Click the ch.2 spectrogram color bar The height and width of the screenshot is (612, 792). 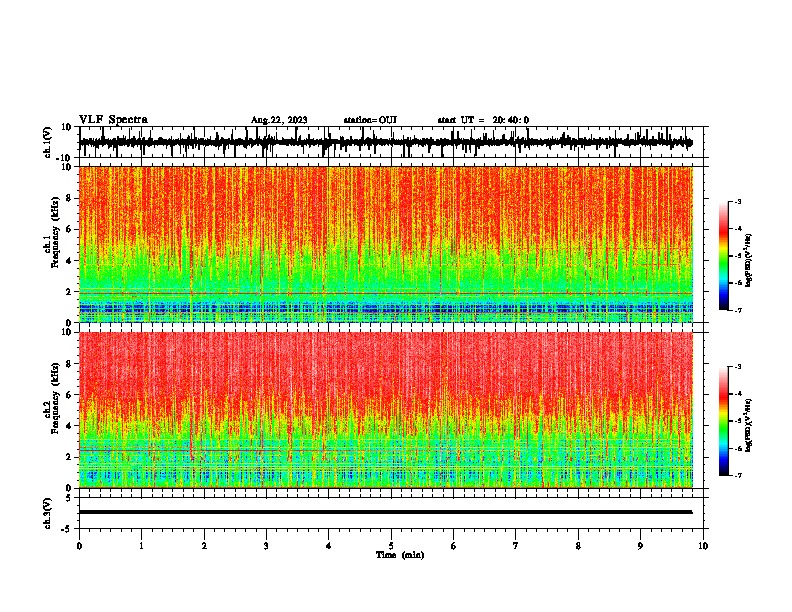pos(723,421)
